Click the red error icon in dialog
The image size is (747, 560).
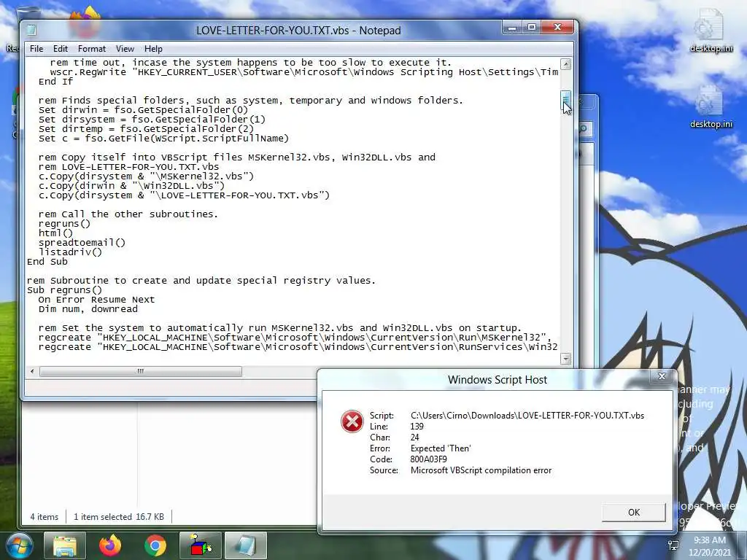(x=352, y=421)
